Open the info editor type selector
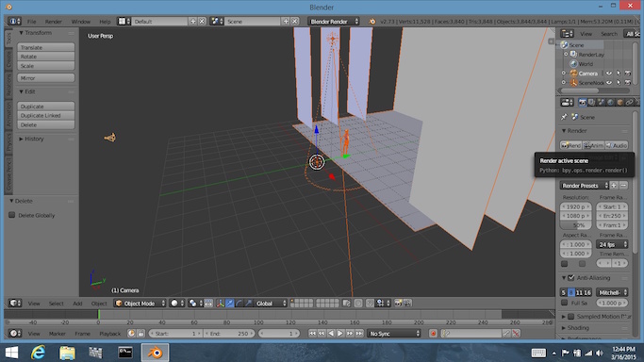The height and width of the screenshot is (362, 644). 14,21
